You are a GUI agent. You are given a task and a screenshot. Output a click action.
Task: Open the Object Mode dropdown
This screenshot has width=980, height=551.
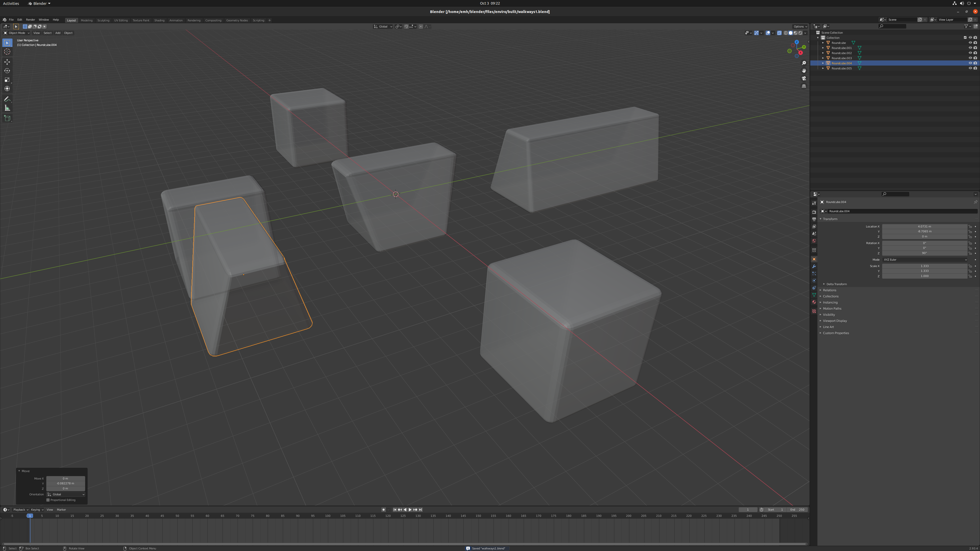coord(16,33)
